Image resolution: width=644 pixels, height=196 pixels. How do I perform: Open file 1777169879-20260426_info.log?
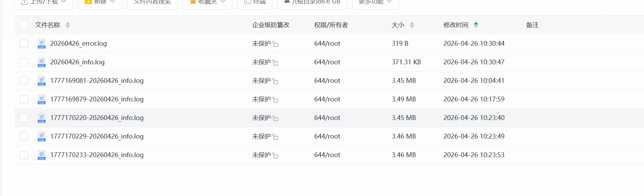point(97,99)
